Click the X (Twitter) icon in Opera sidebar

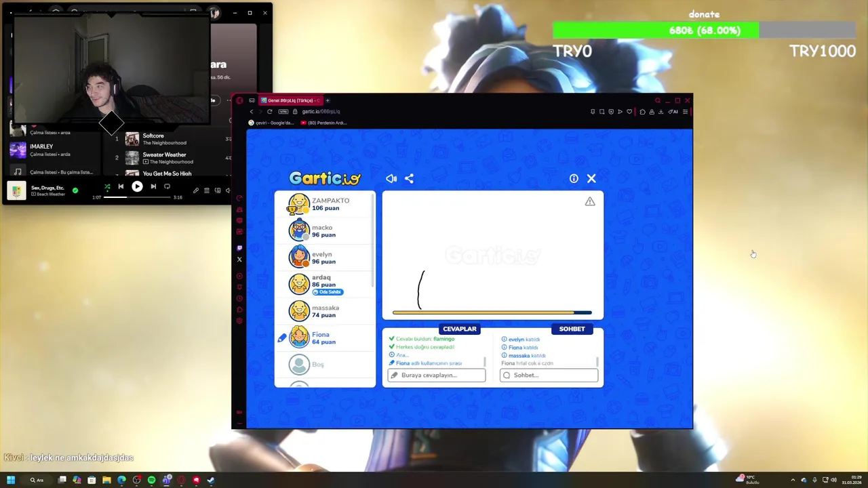239,260
